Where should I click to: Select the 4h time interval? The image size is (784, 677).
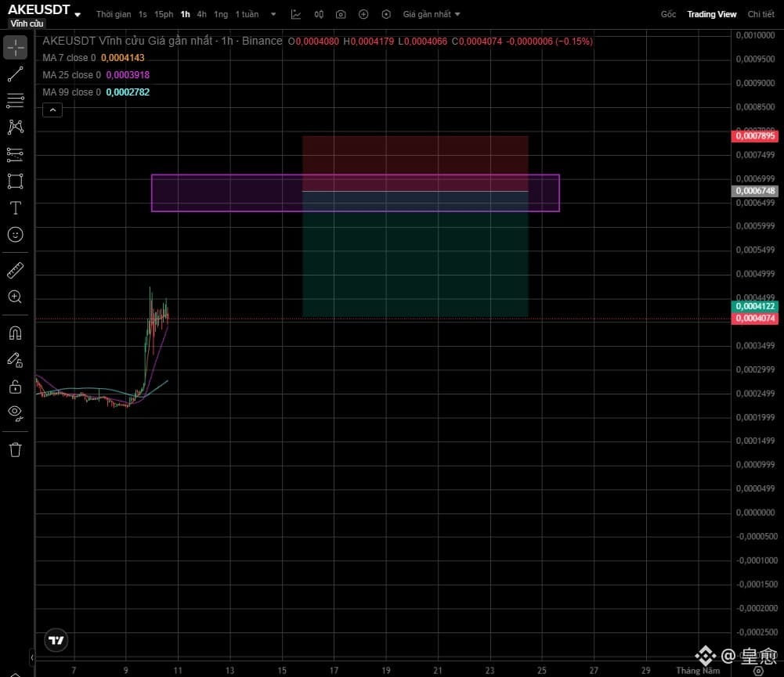click(x=201, y=15)
